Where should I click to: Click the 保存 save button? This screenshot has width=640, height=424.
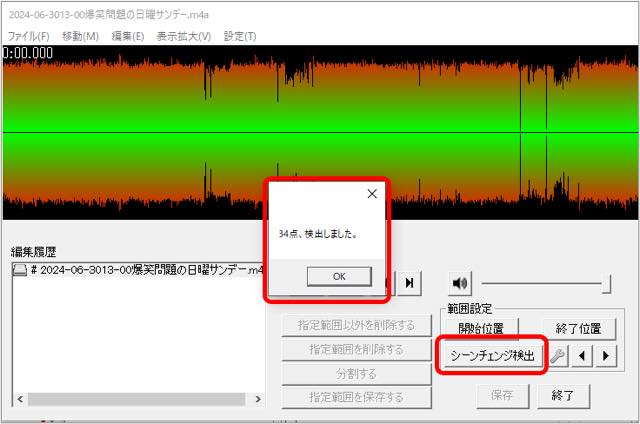pos(502,395)
